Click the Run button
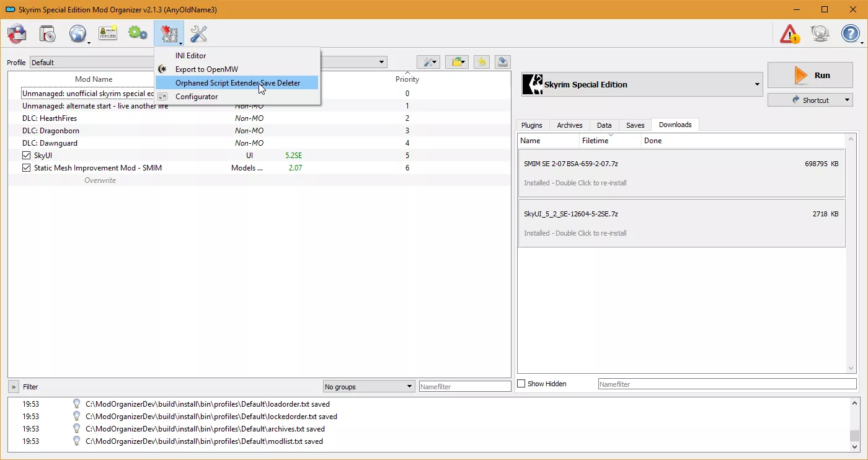This screenshot has height=460, width=868. point(810,75)
